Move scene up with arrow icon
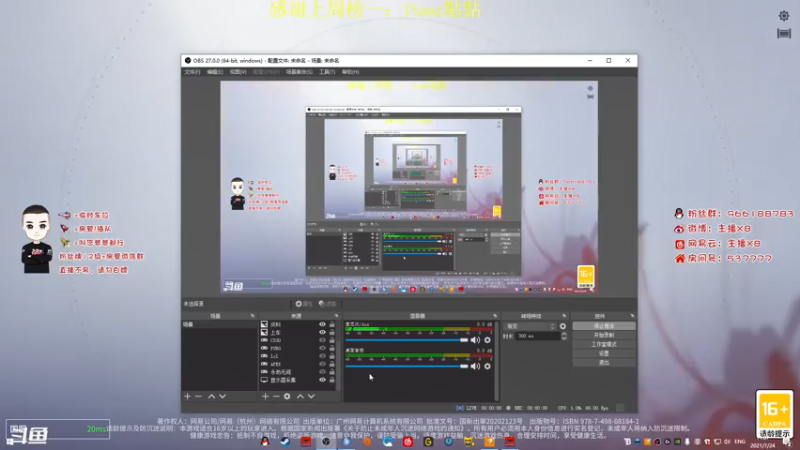This screenshot has width=800, height=450. pyautogui.click(x=211, y=396)
